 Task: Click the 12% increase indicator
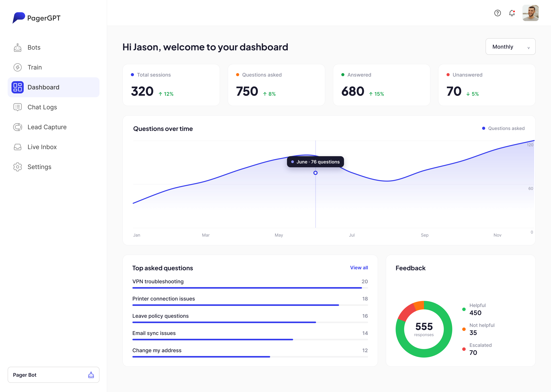(166, 94)
